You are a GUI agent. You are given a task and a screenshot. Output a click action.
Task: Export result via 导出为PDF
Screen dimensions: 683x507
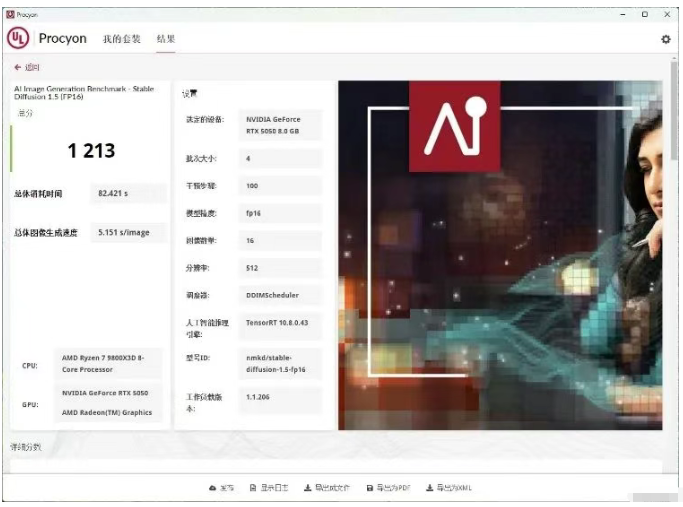point(388,488)
